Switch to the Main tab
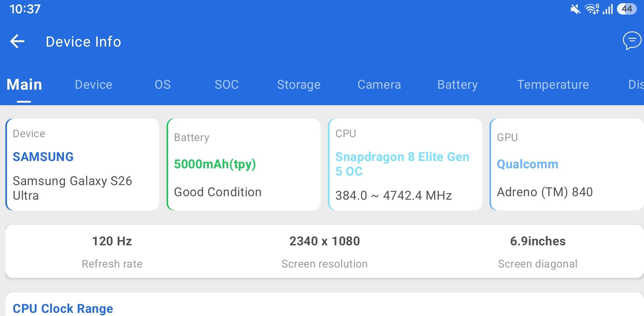The height and width of the screenshot is (316, 644). 24,85
